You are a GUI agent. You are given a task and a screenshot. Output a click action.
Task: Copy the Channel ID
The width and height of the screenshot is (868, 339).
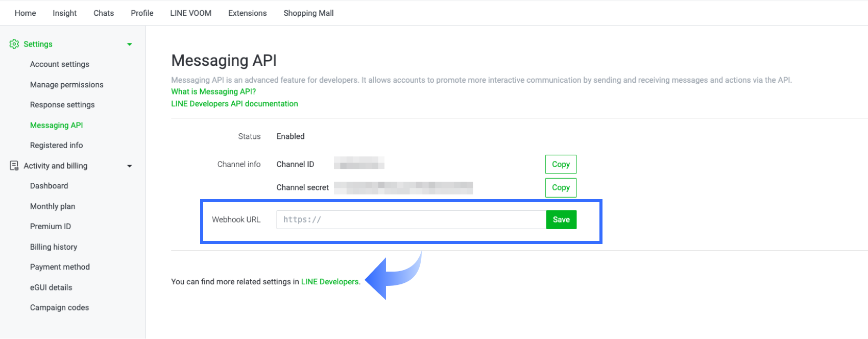(x=560, y=164)
